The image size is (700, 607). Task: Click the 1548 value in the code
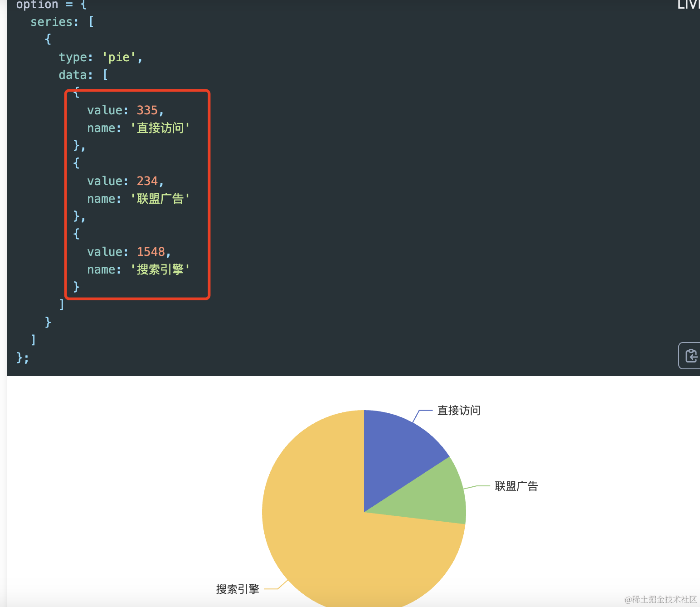pos(151,252)
